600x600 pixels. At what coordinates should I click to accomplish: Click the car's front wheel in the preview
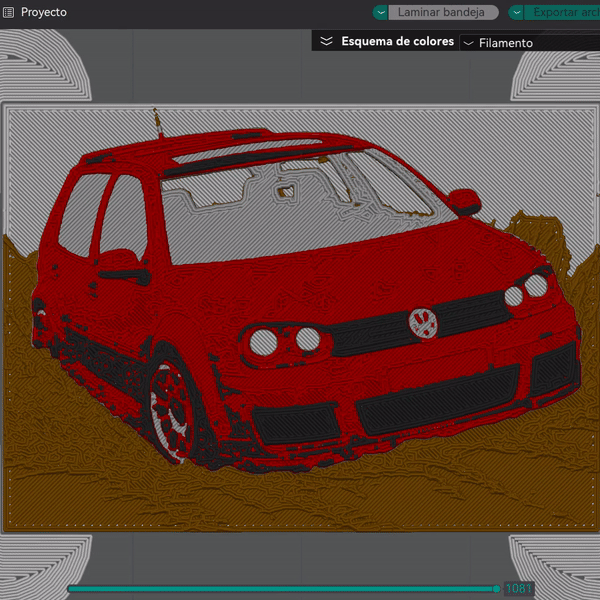(174, 413)
